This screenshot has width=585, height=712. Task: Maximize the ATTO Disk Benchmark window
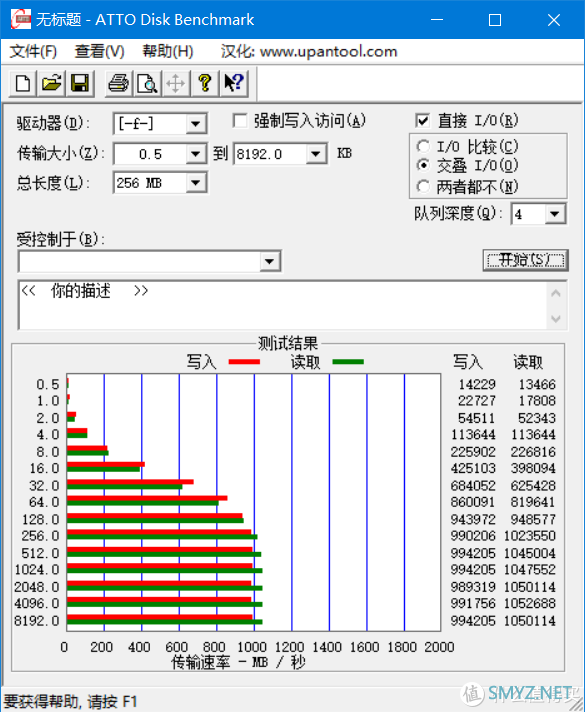495,20
